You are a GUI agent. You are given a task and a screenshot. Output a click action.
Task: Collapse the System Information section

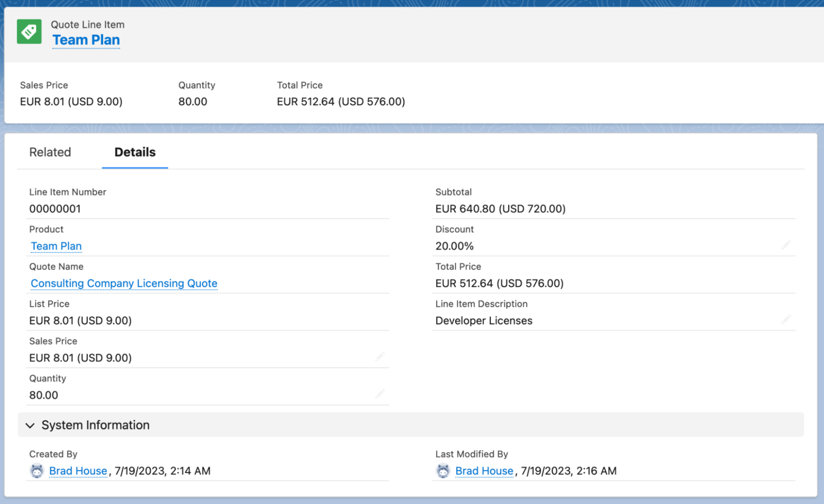pos(30,426)
